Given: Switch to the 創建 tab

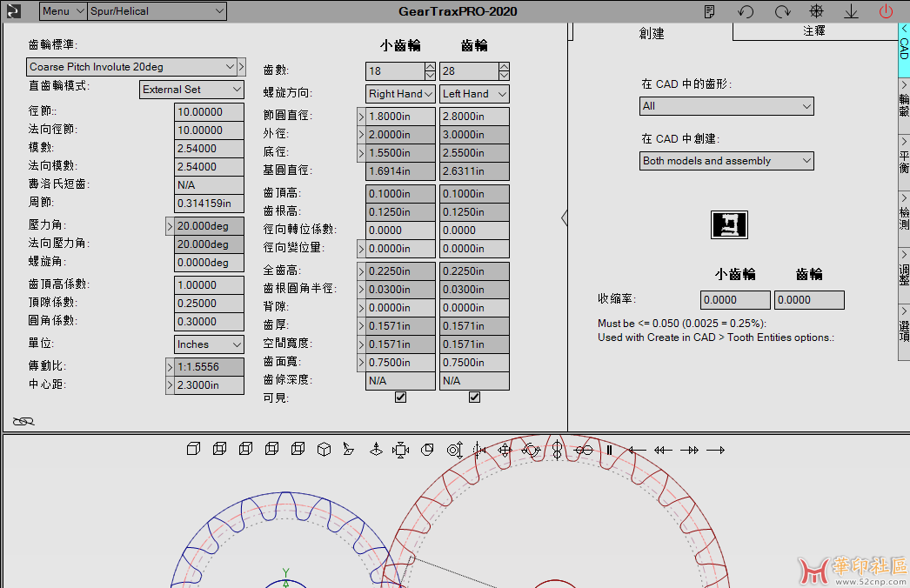Looking at the screenshot, I should coord(652,34).
